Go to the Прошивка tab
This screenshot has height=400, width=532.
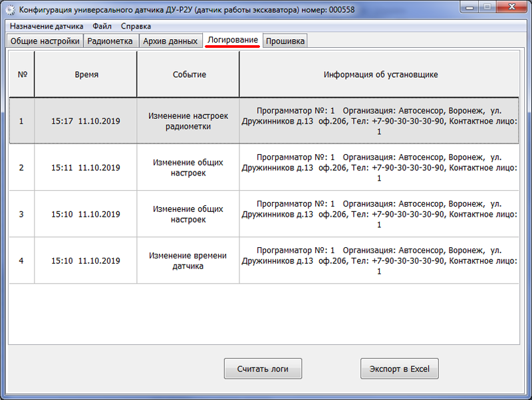(x=285, y=41)
